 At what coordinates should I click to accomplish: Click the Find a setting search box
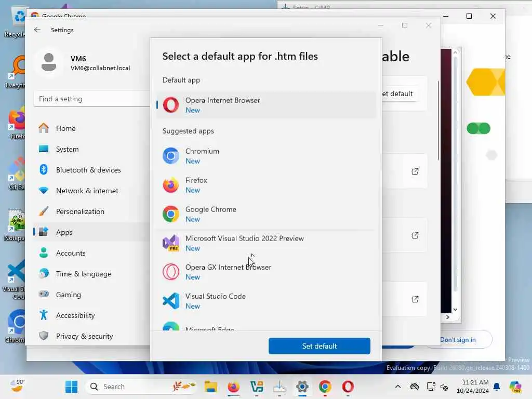(x=91, y=99)
